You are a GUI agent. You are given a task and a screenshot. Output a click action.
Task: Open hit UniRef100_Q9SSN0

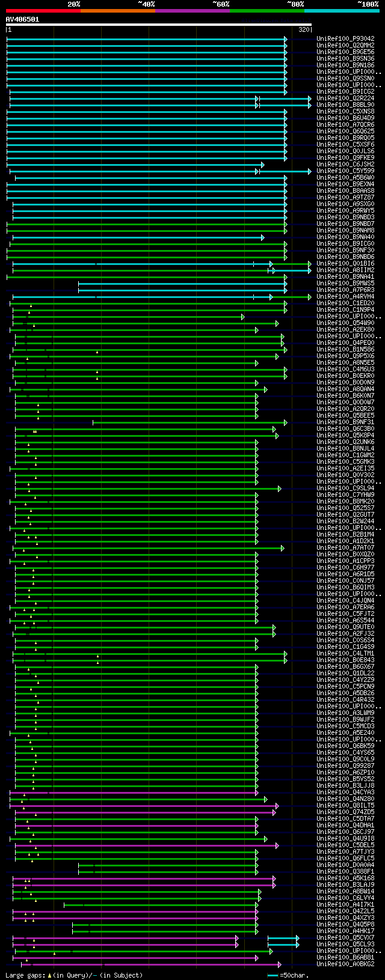pyautogui.click(x=345, y=79)
